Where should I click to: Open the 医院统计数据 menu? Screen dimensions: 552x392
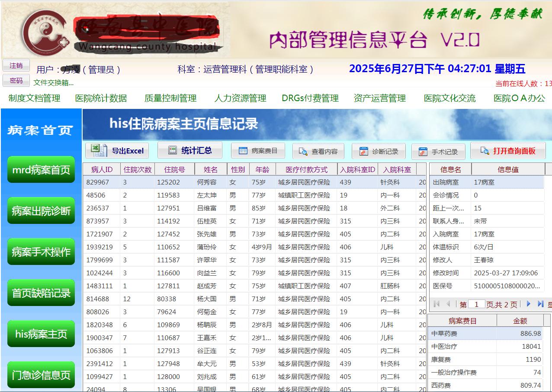(x=101, y=98)
